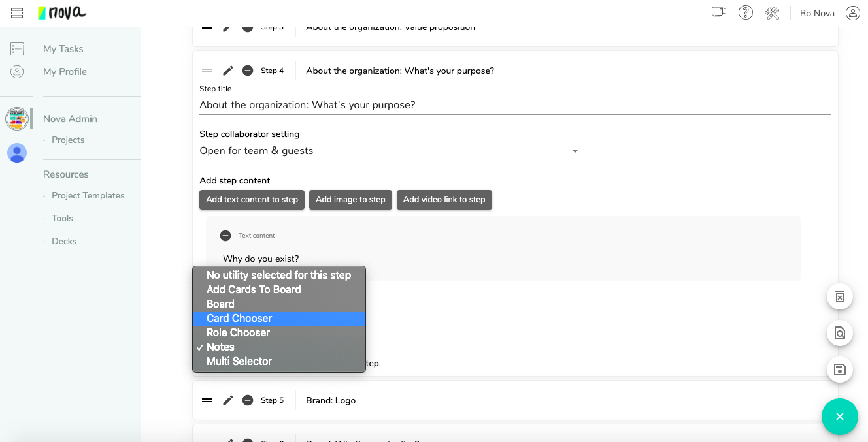Click 'Why do you exist?' text content
Screen dimensions: 868x442
pos(261,259)
